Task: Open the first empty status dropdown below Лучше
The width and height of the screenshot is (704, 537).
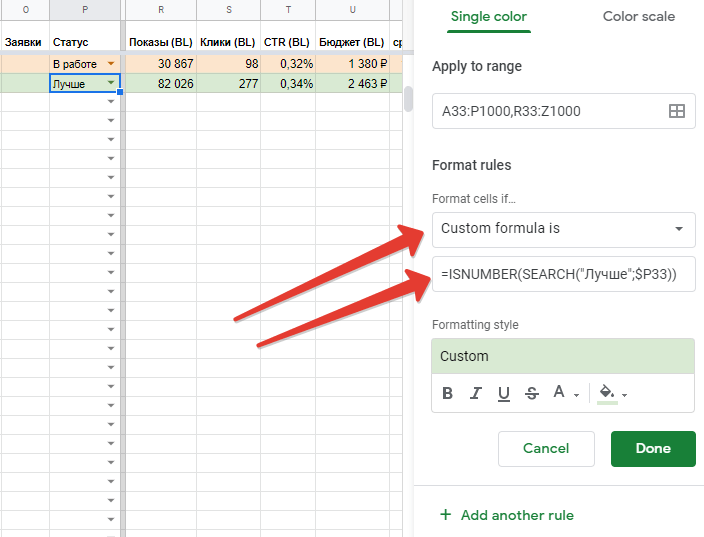Action: coord(111,101)
